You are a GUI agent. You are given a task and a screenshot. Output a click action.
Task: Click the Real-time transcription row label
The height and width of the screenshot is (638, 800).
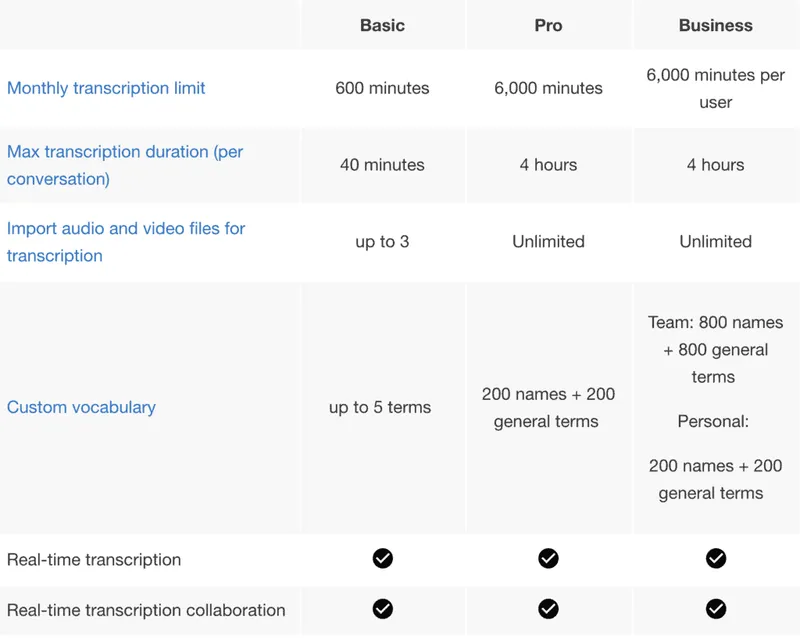[94, 559]
